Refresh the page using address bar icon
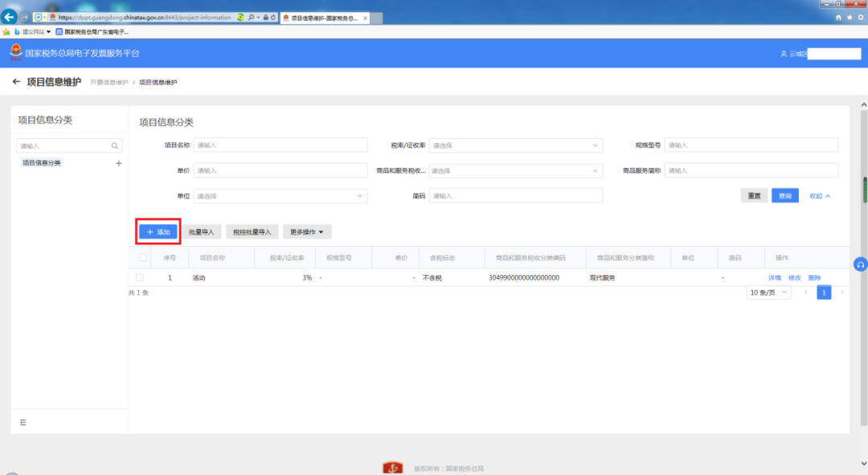This screenshot has width=868, height=475. 273,18
